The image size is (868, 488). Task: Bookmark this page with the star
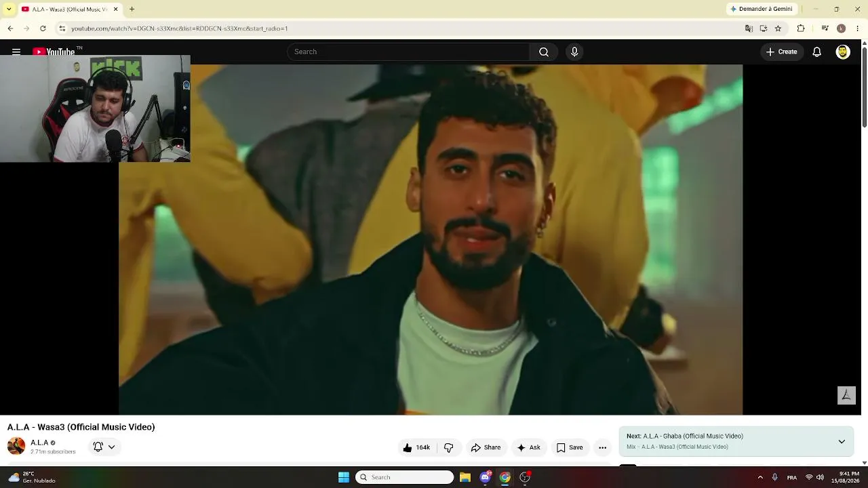tap(778, 28)
